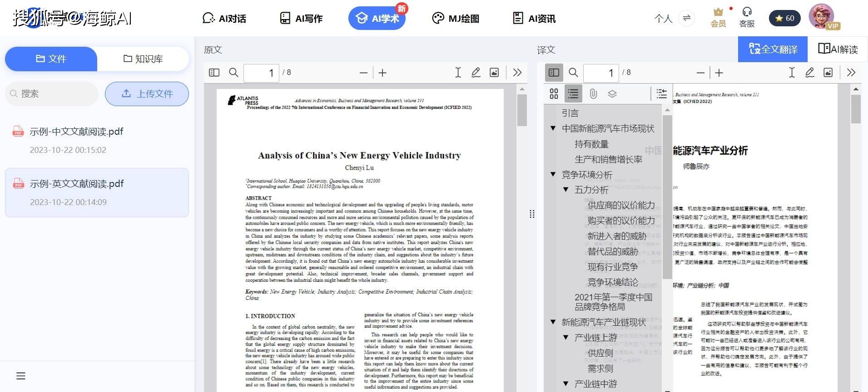Select the add-image tool in original viewer
The image size is (868, 392).
pyautogui.click(x=494, y=73)
